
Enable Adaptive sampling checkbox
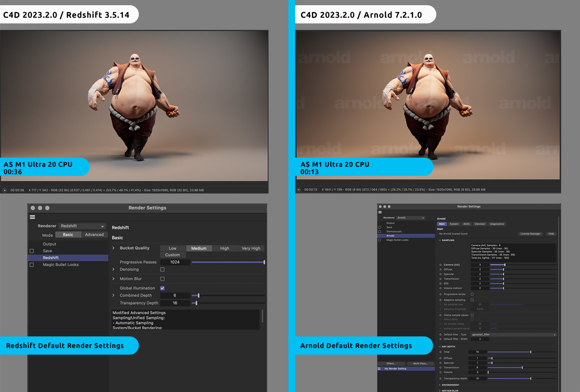(x=472, y=300)
